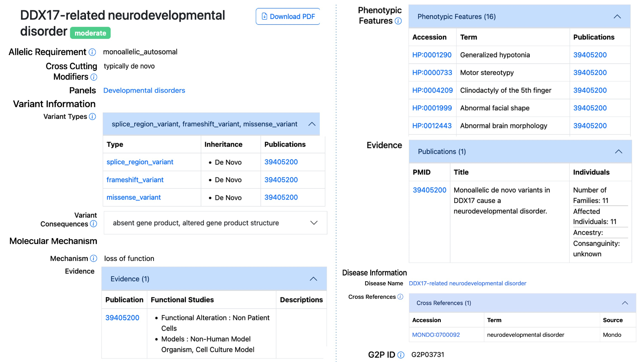Click Variant Consequences info icon
This screenshot has width=644, height=362.
pos(93,224)
